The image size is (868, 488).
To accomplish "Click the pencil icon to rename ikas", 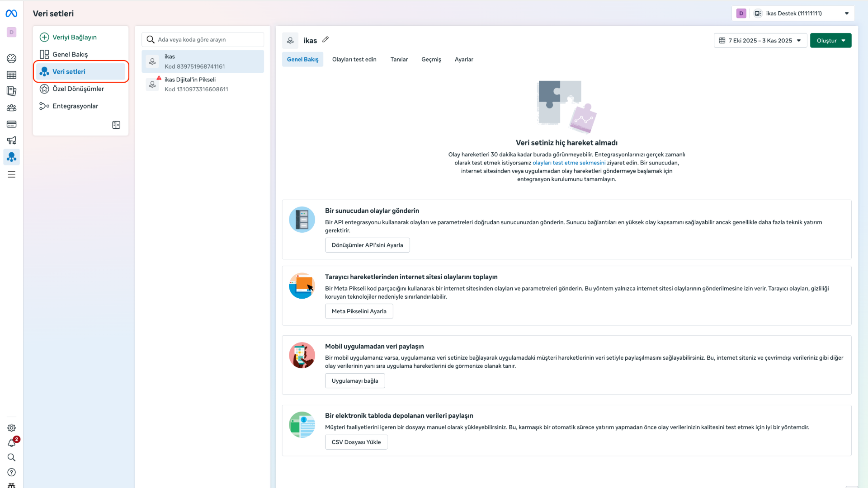I will click(x=325, y=40).
